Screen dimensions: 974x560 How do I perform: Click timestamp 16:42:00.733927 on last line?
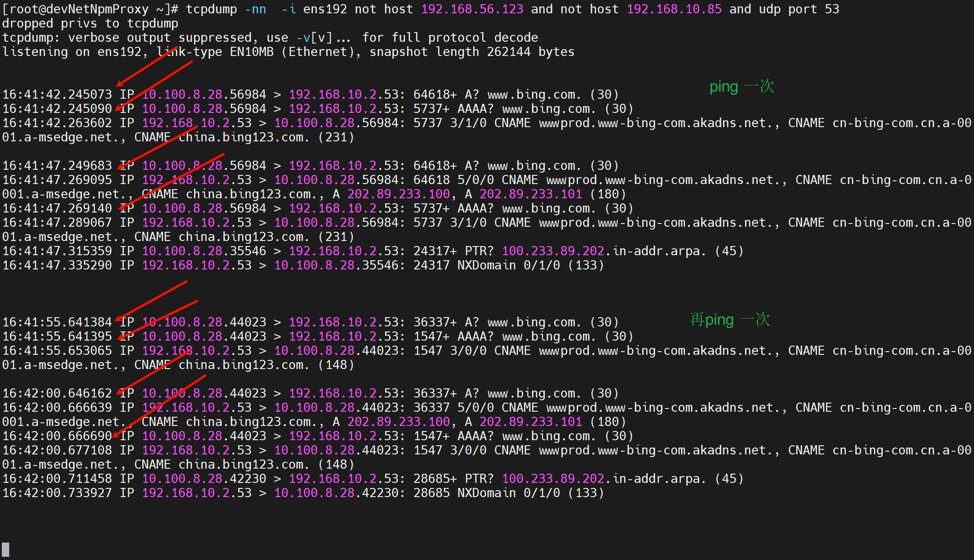[57, 493]
